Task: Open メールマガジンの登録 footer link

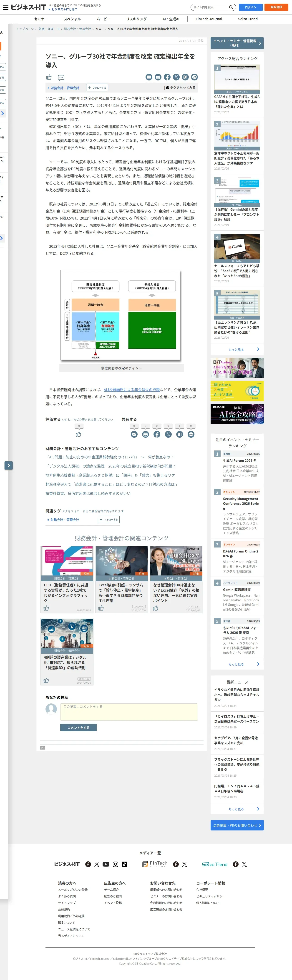Action: click(x=73, y=890)
